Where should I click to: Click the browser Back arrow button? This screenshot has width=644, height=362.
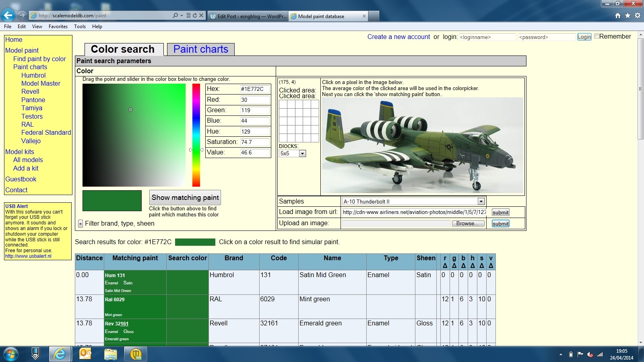tap(8, 15)
